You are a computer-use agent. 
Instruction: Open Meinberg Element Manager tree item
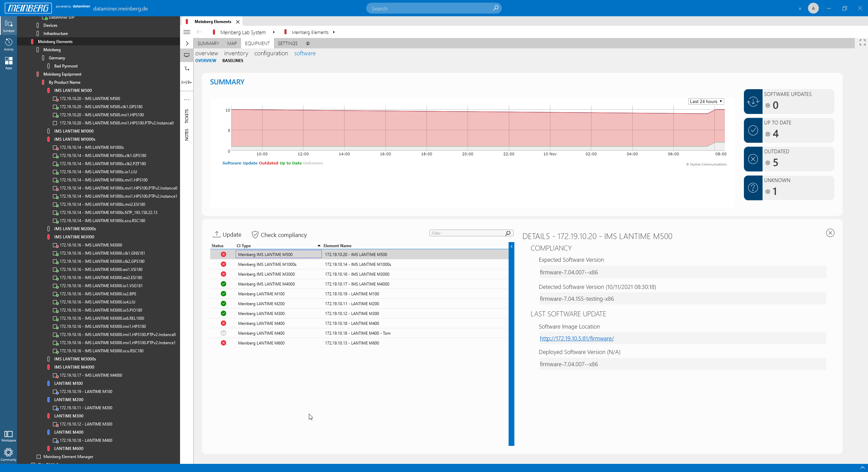[x=68, y=457]
